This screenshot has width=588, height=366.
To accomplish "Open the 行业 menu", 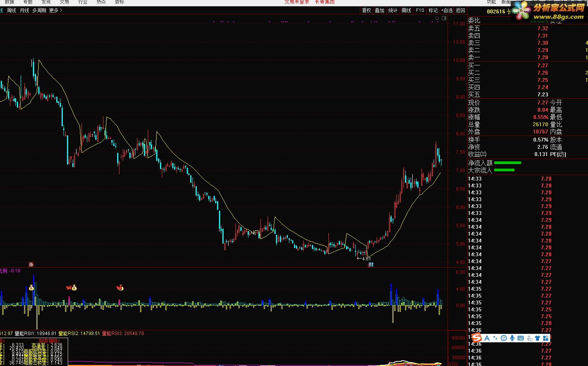I will click(x=83, y=2).
